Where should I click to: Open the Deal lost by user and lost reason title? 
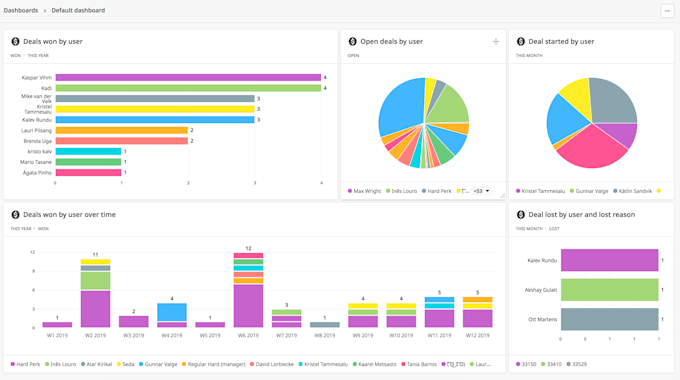pos(582,215)
